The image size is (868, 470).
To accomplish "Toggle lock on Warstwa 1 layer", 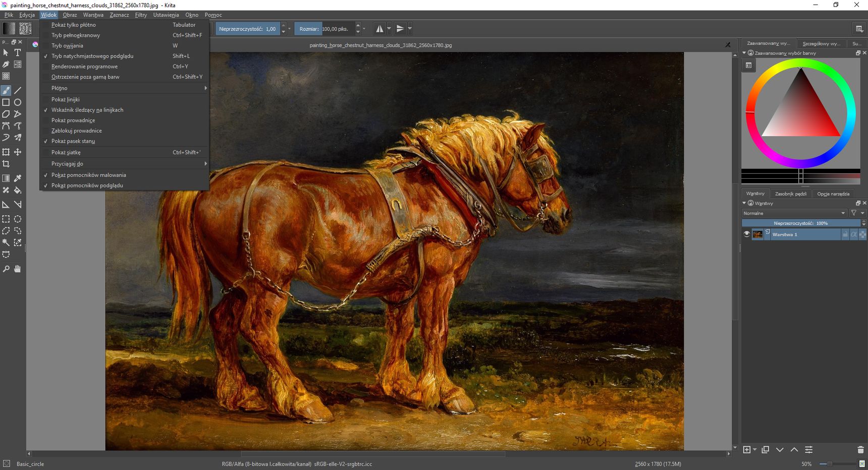I will click(845, 234).
